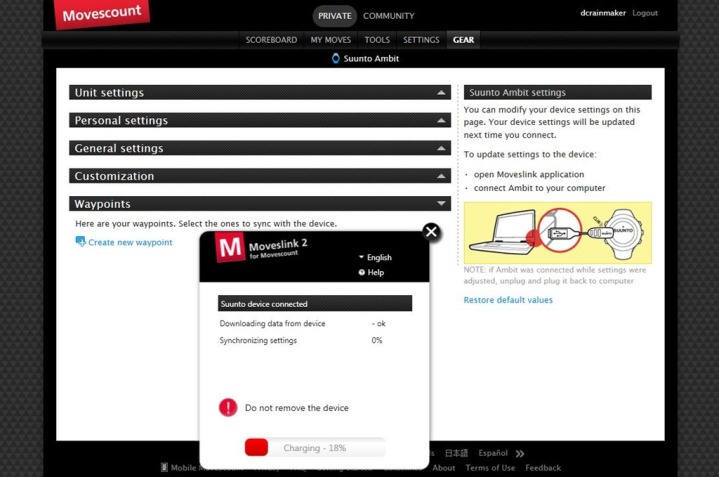The height and width of the screenshot is (477, 719).
Task: Click the Suunto Ambit watch icon
Action: tap(336, 58)
